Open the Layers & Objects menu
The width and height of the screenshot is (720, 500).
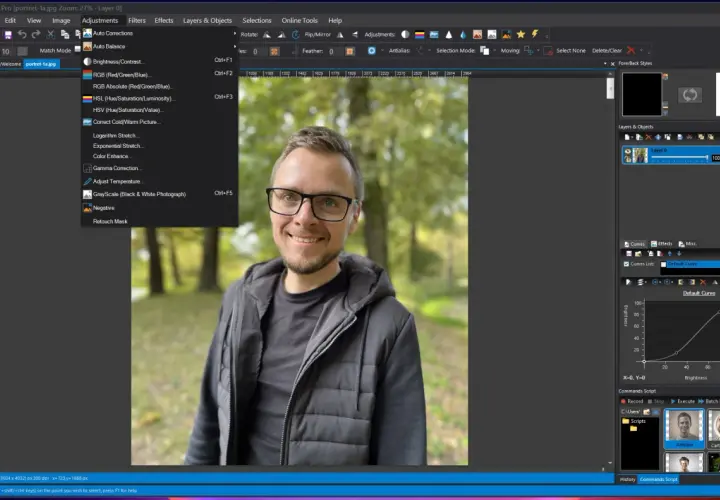click(208, 20)
